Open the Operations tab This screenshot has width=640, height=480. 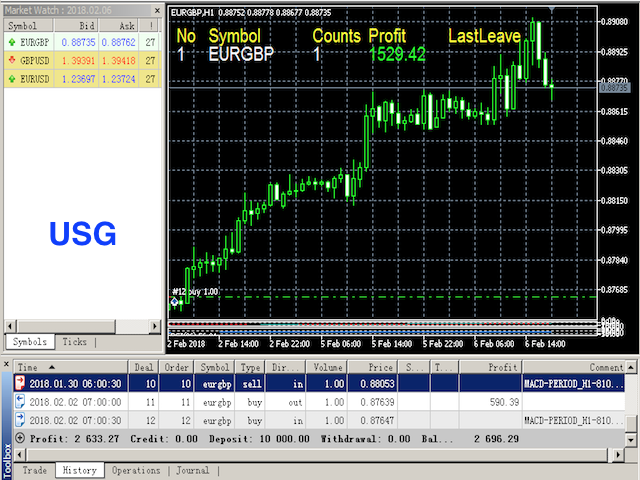click(x=136, y=471)
